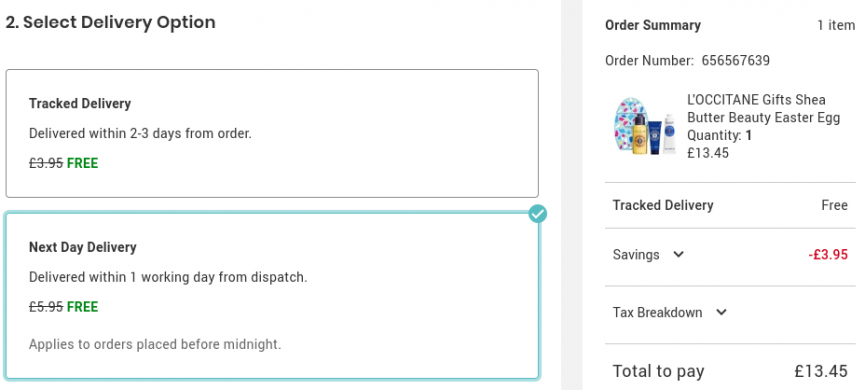
Task: Click the Savings row label
Action: (636, 255)
